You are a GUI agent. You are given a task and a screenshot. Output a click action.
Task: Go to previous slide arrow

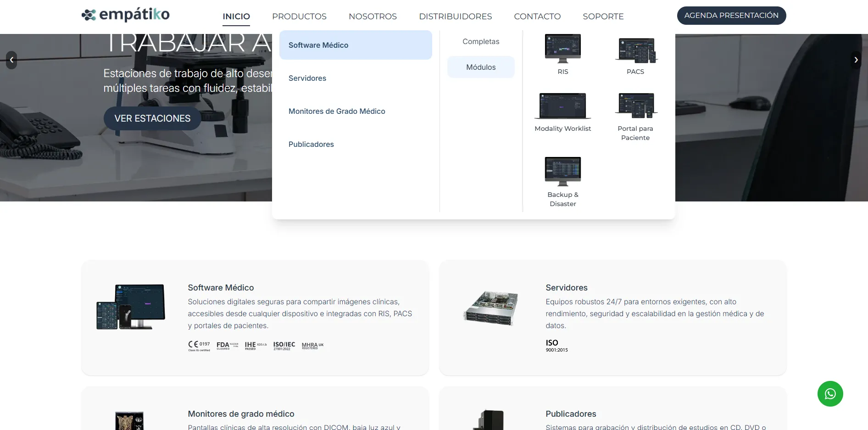[11, 60]
